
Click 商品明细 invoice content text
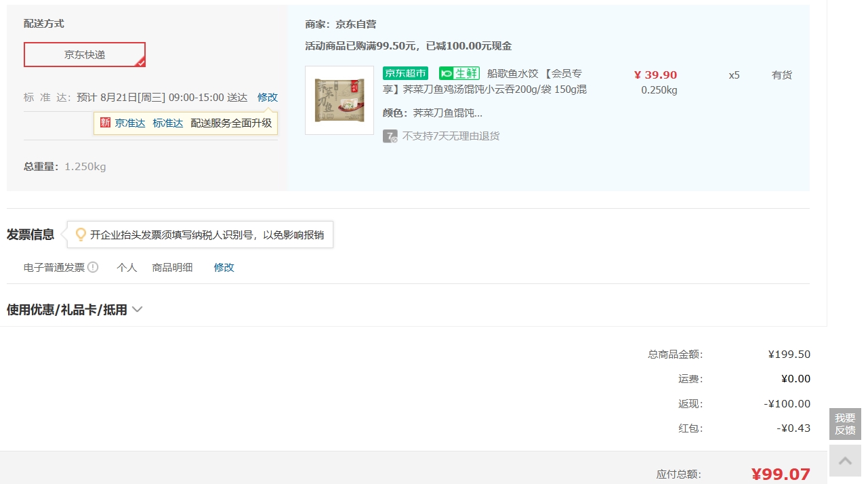[173, 268]
